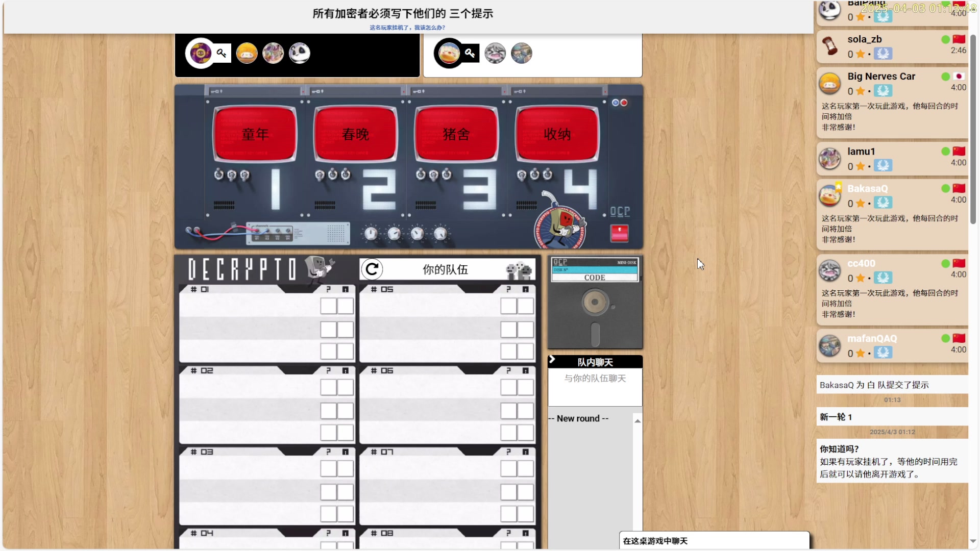This screenshot has width=980, height=551.
Task: Click the red button on machine right side
Action: coord(620,233)
